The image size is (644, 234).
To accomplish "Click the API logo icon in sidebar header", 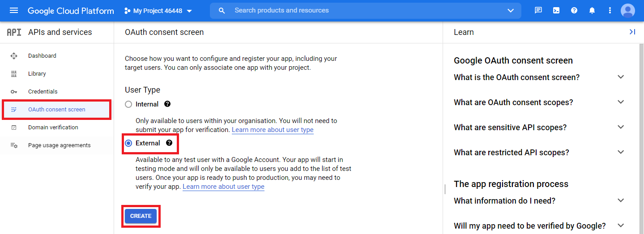I will point(14,32).
